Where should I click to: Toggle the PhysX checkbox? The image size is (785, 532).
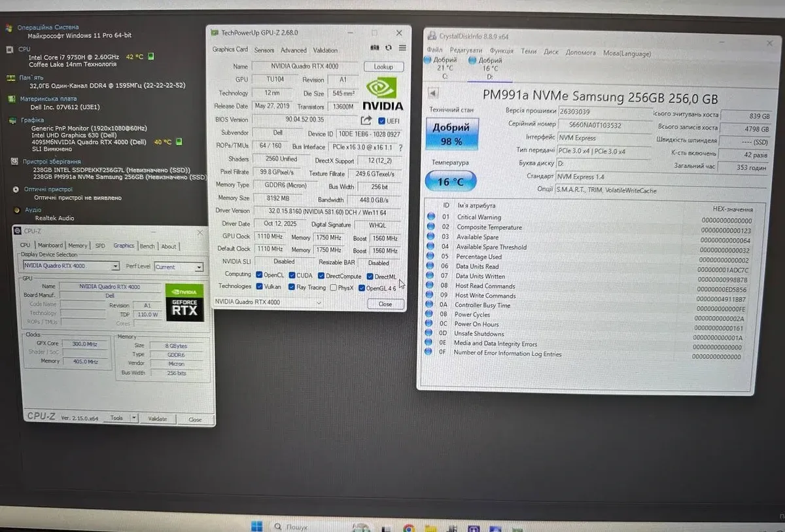pos(334,287)
